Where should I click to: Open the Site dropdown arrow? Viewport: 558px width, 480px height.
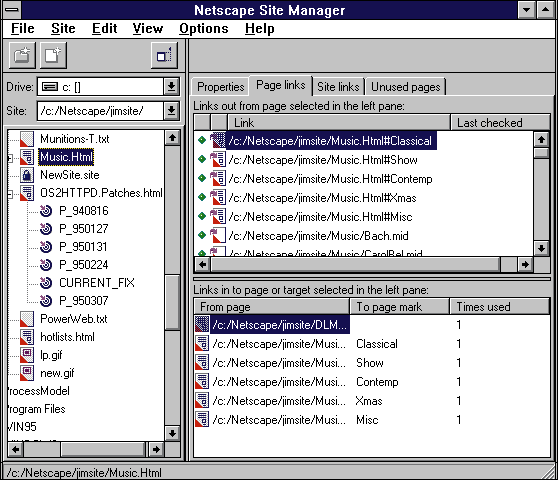click(x=172, y=111)
